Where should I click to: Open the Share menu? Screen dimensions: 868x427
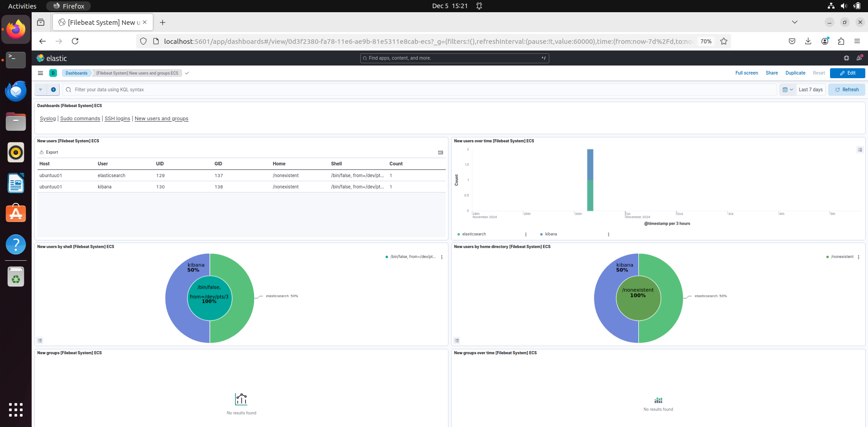coord(772,73)
